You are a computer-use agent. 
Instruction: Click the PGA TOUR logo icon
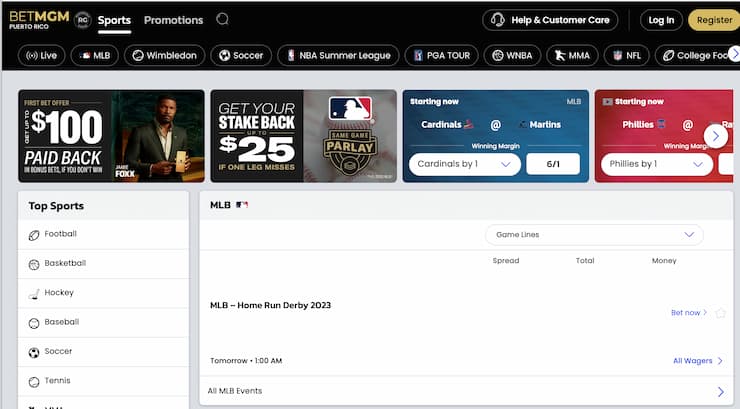click(x=418, y=56)
